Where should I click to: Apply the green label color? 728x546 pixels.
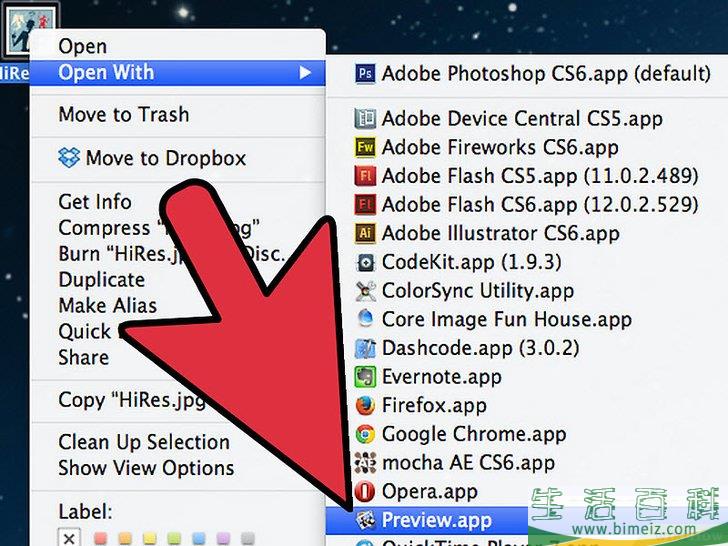174,539
